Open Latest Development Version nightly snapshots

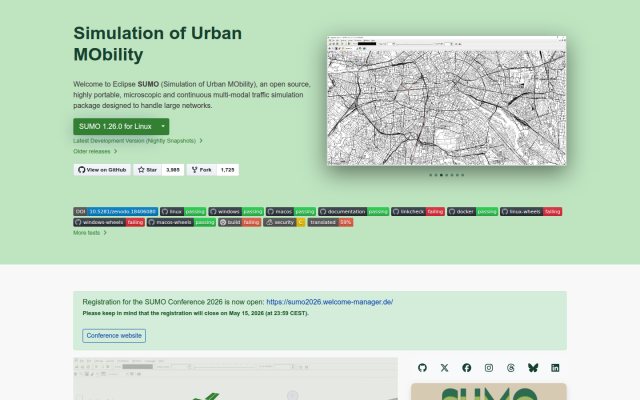coord(138,141)
